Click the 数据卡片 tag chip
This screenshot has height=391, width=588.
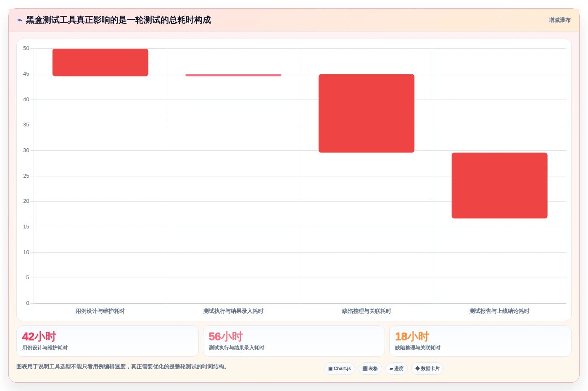click(x=427, y=369)
